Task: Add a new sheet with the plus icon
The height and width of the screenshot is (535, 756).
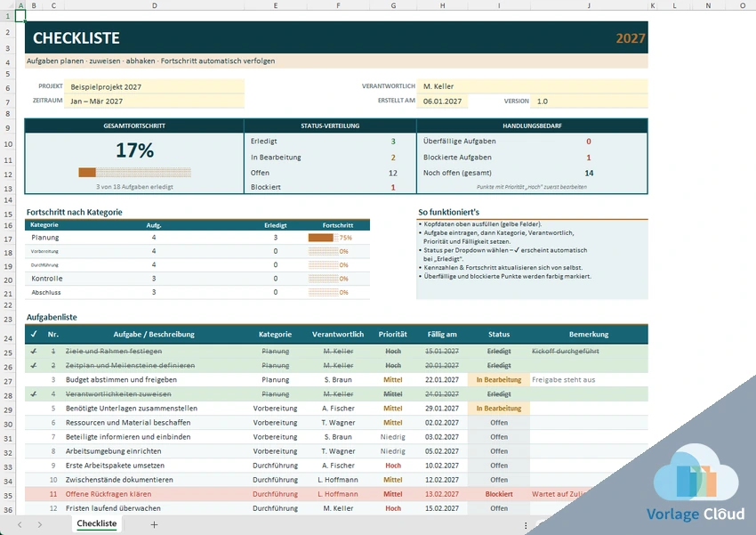Action: point(154,524)
